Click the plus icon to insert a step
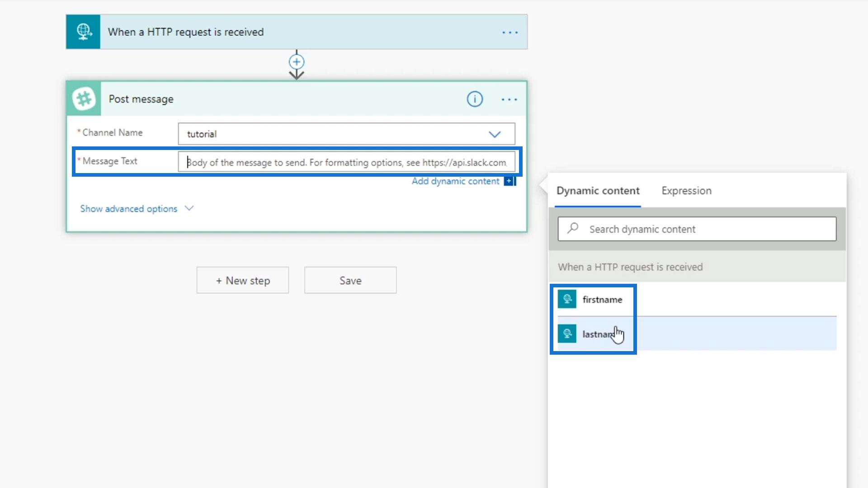 pos(297,62)
